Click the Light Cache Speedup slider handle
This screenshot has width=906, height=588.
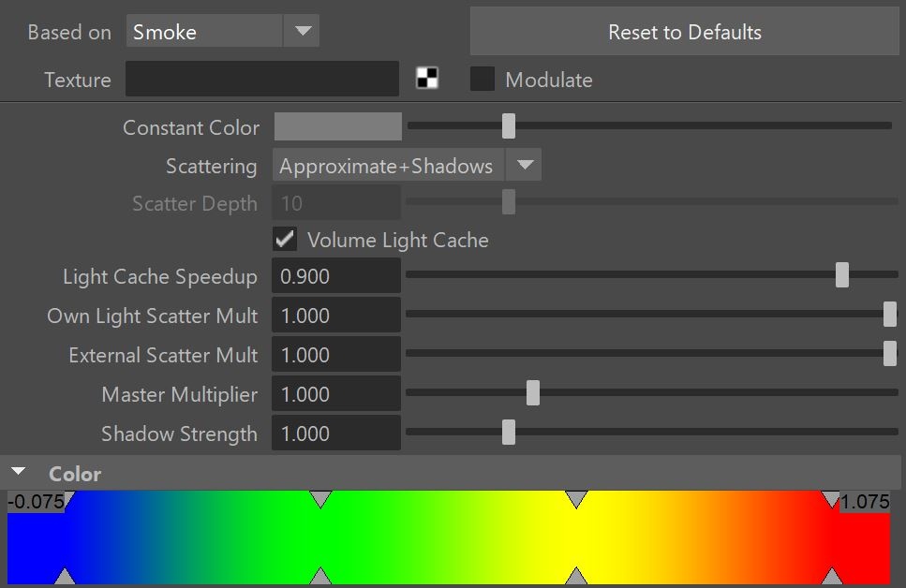coord(842,275)
